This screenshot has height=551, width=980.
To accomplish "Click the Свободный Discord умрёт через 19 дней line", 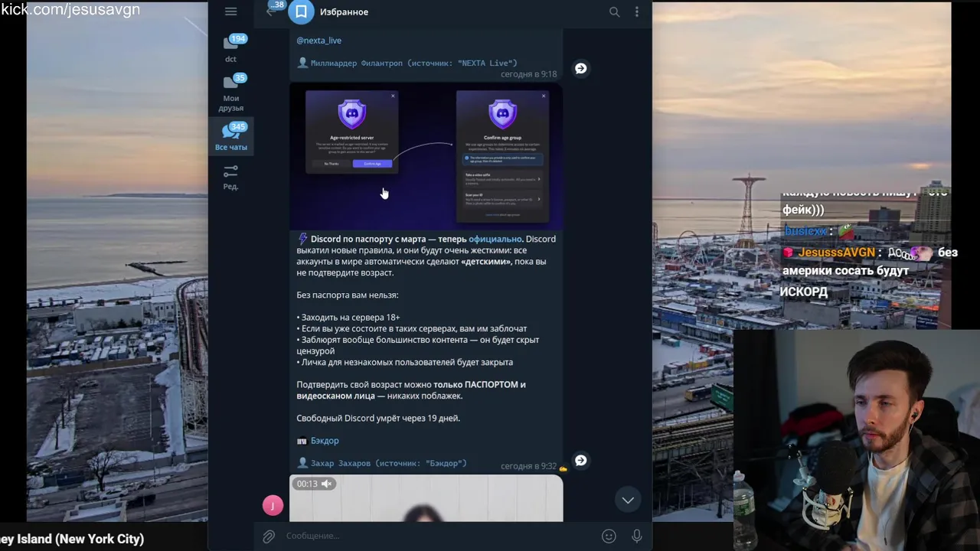I will coord(378,419).
